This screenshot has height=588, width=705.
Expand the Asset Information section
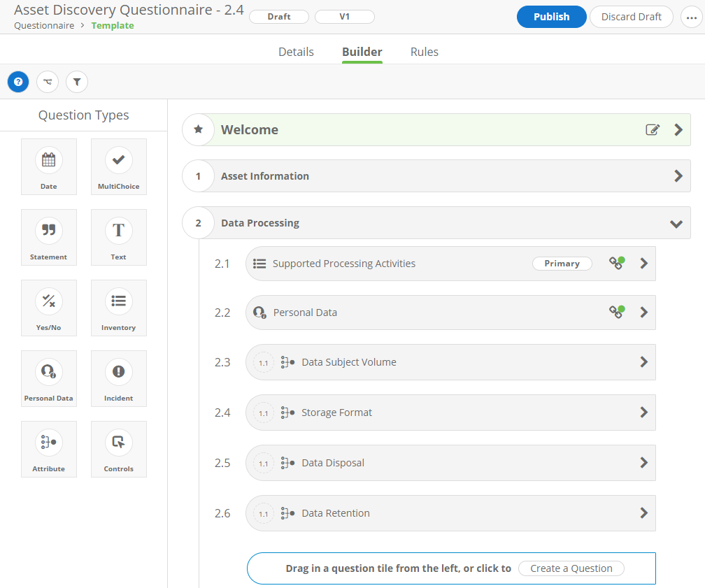pos(677,176)
